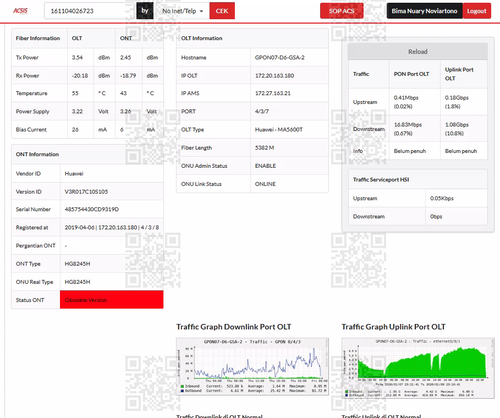
Task: Select OLT Bias Current value 26
Action: 75,130
